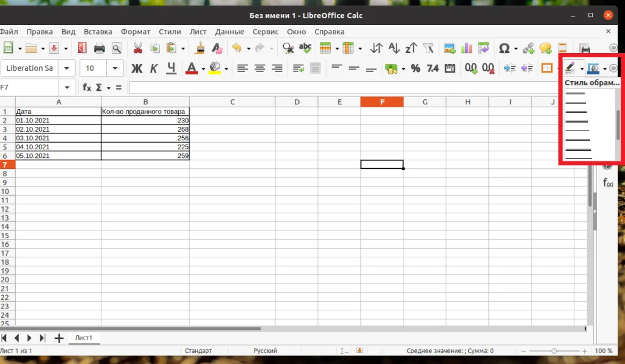
Task: Select the Clone Formatting paintbrush tool
Action: coord(201,48)
